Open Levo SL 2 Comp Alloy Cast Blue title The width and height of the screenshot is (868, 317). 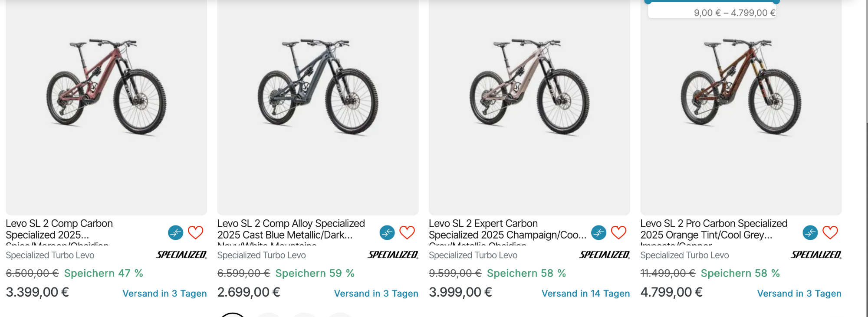point(291,229)
